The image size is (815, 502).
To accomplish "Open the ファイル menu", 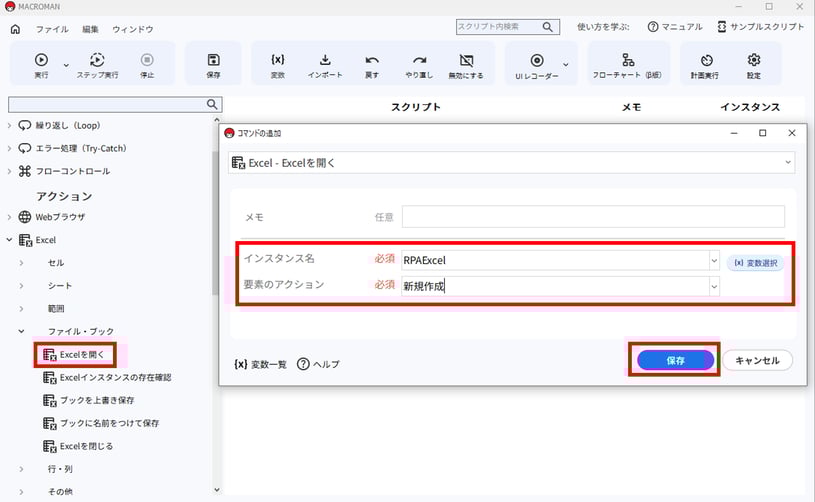I will click(x=52, y=29).
